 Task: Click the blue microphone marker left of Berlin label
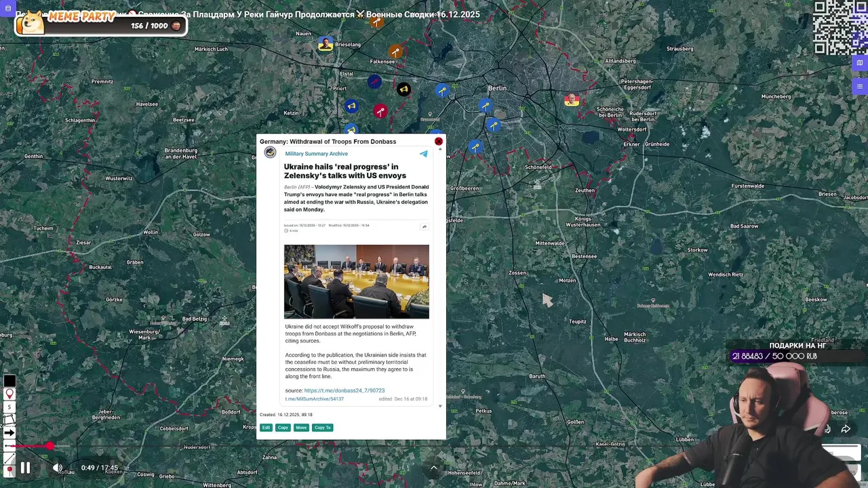pos(442,90)
